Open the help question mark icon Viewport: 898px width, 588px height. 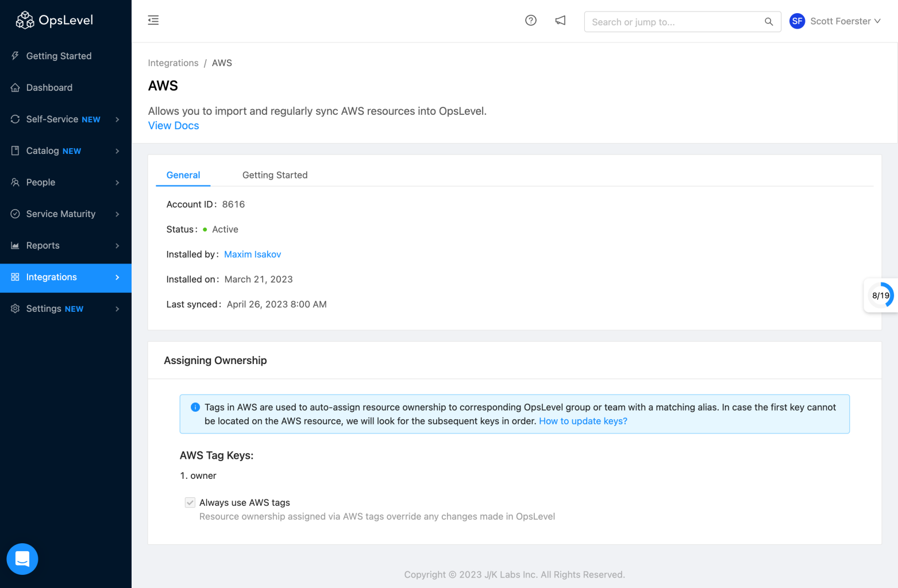pyautogui.click(x=531, y=21)
